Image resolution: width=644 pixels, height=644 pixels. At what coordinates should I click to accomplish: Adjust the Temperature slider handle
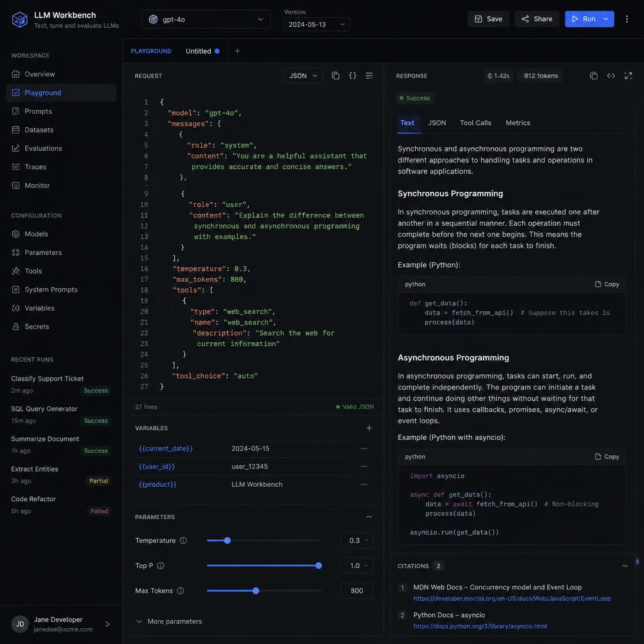(227, 540)
